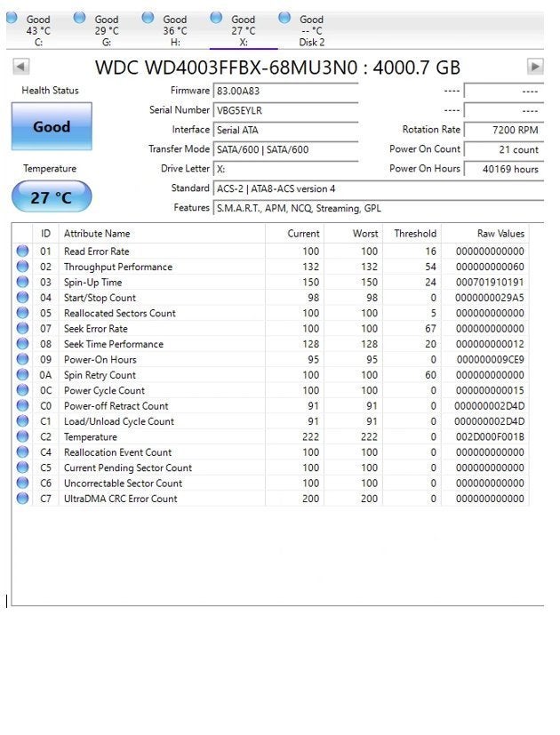The image size is (560, 735).
Task: Click the 27 °C temperature button
Action: point(52,197)
